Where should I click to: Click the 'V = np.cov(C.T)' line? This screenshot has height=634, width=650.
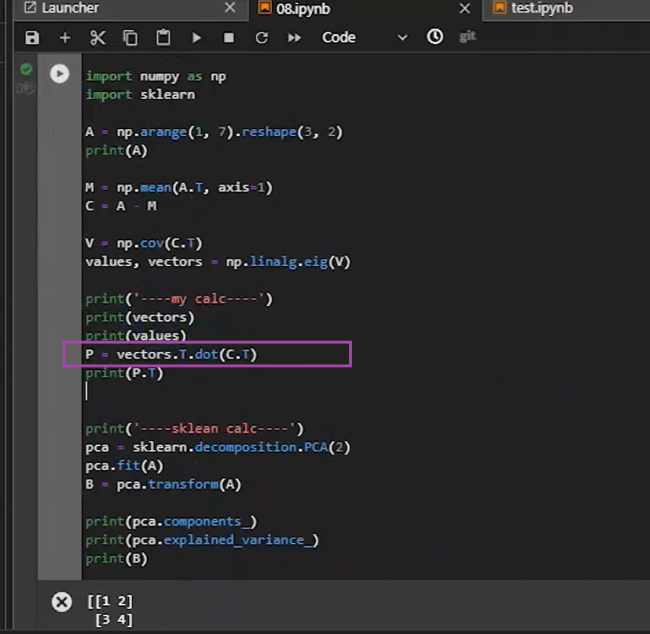point(144,243)
